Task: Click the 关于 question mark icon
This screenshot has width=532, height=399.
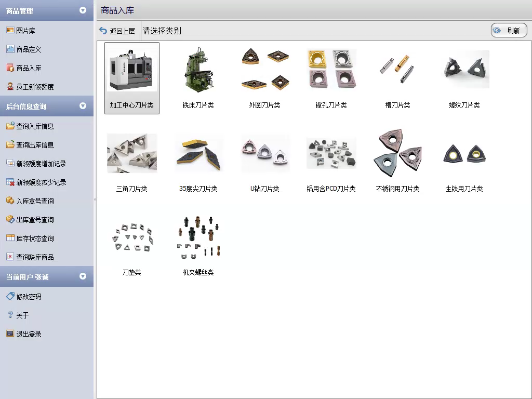Action: coord(10,315)
